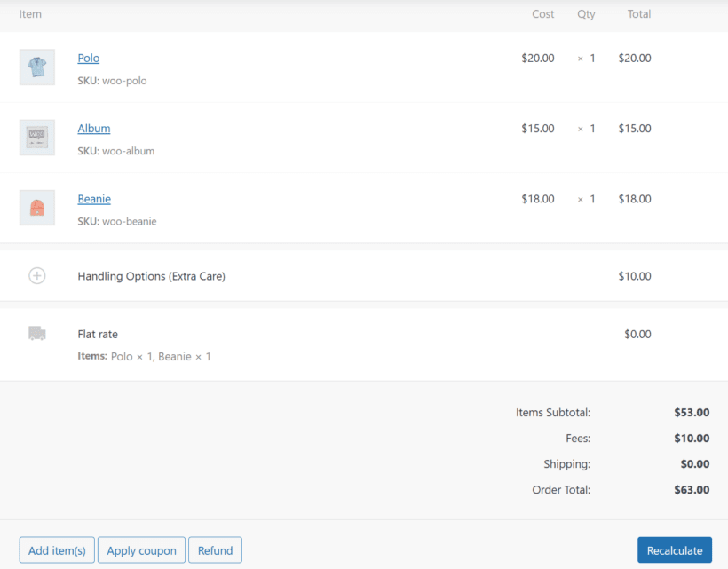Screen dimensions: 728x569
Task: Click the Polo product thumbnail image
Action: (x=36, y=67)
